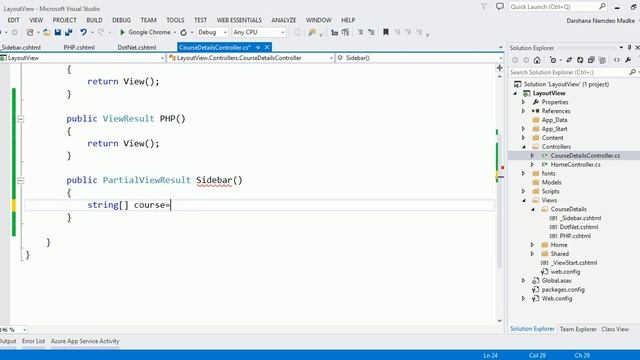Viewport: 640px width, 360px height.
Task: Expand the Properties node arrow
Action: coord(524,102)
